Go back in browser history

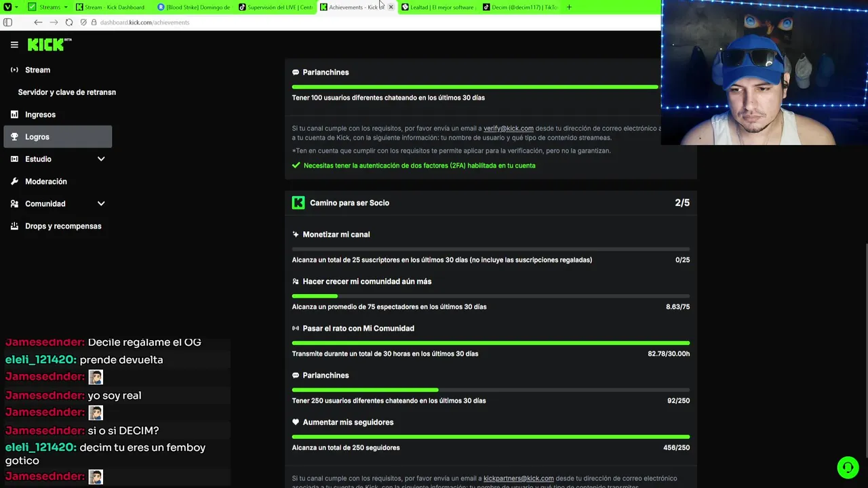(38, 22)
